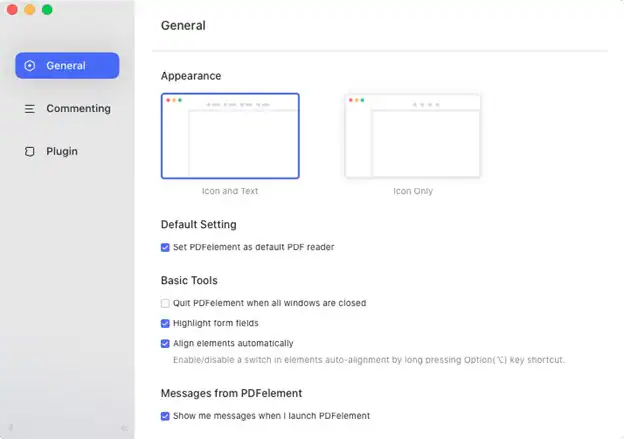Click the "Icon and Text" caption text
This screenshot has height=439, width=624.
tap(230, 191)
